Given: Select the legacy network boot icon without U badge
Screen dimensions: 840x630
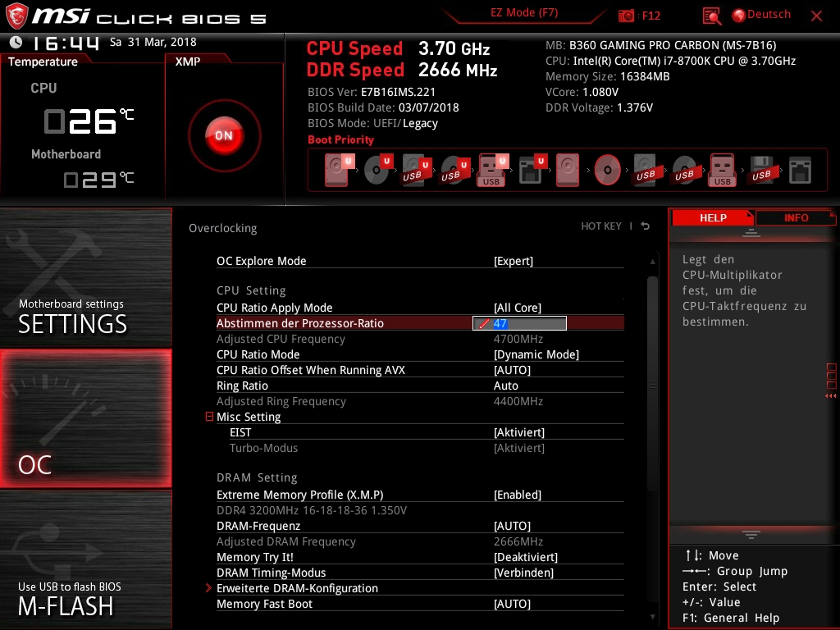Looking at the screenshot, I should click(x=800, y=170).
